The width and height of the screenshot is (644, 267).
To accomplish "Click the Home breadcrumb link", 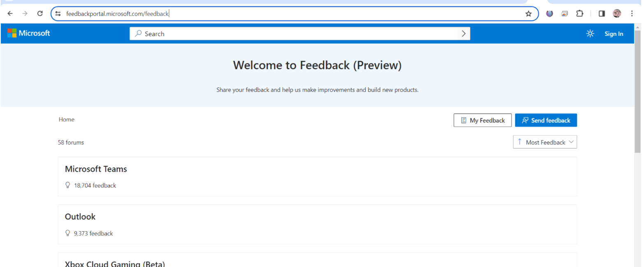I will point(66,119).
